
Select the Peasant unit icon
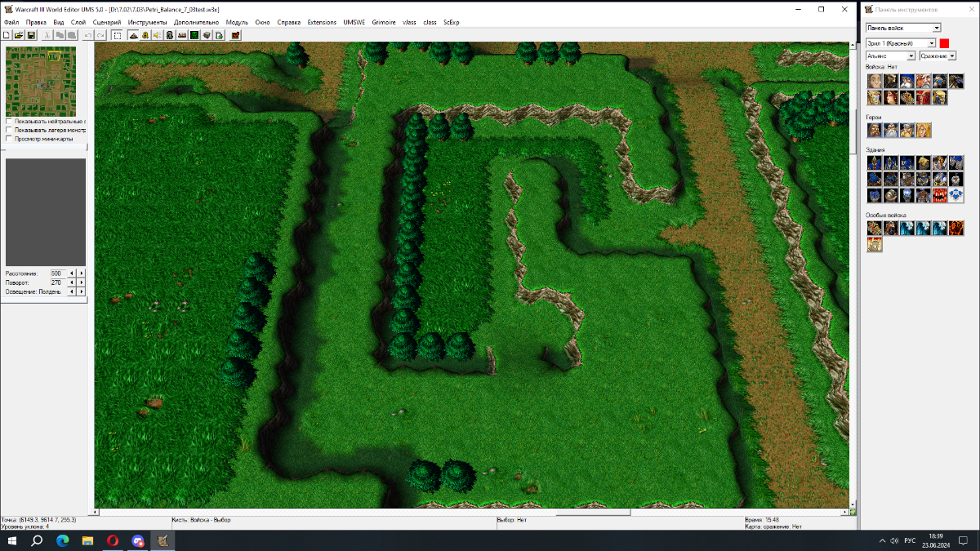(x=874, y=81)
